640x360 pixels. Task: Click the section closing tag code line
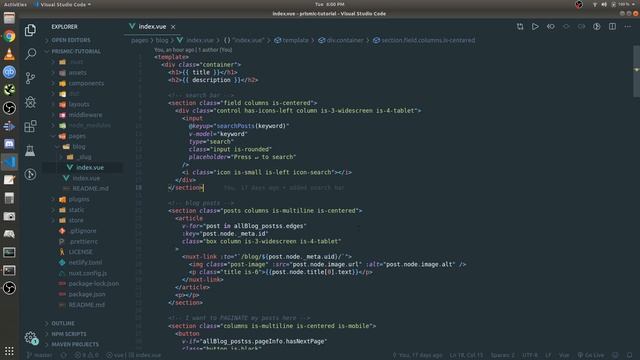(x=185, y=188)
